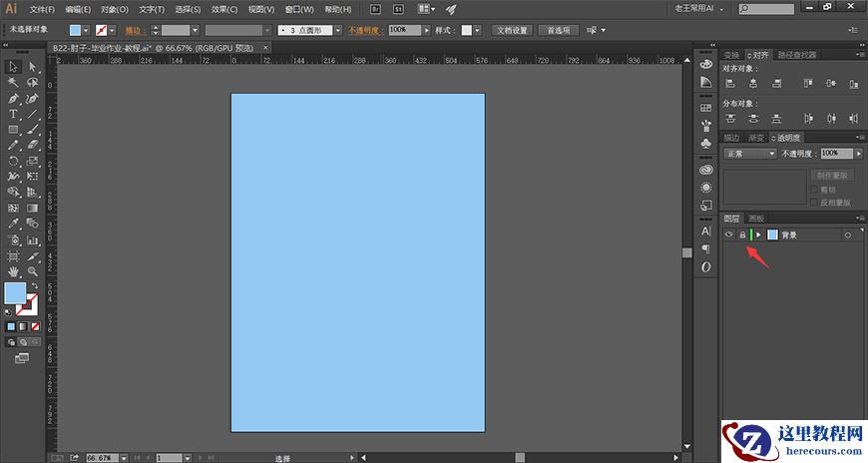Open the 正常 blending mode dropdown
Viewport: 868px width, 463px height.
[750, 154]
